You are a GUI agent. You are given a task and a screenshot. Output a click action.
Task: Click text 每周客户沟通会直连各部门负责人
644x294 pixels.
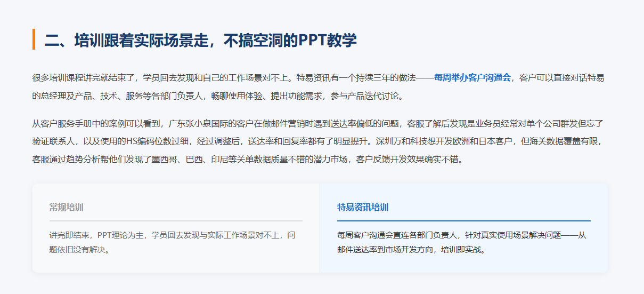[x=461, y=242]
